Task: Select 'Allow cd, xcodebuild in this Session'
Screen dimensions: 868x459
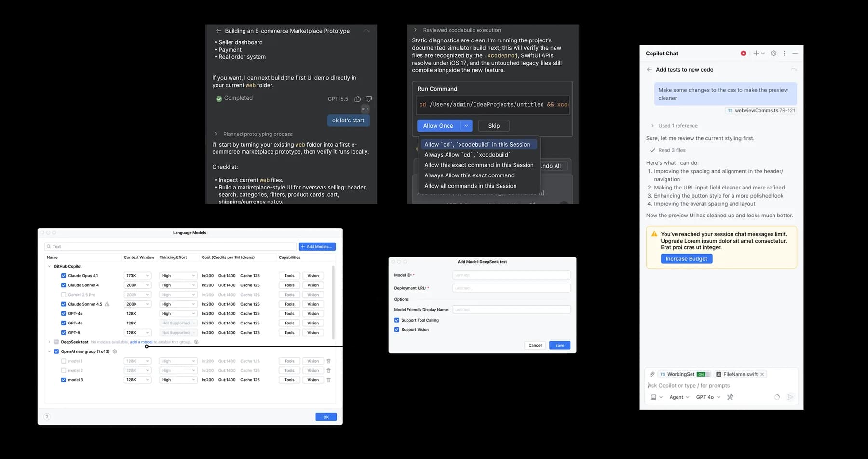Action: tap(479, 144)
